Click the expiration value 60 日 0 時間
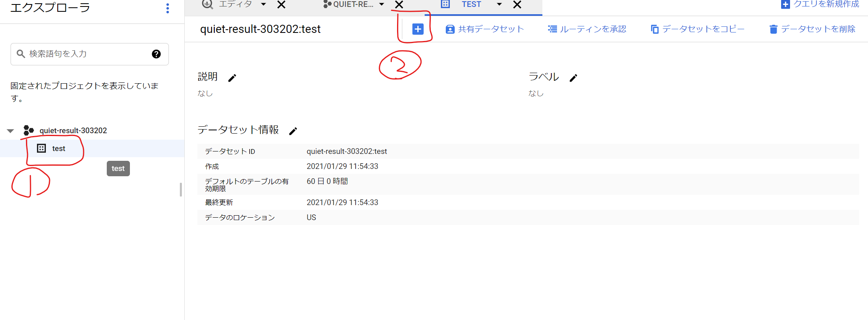The width and height of the screenshot is (868, 320). 327,181
